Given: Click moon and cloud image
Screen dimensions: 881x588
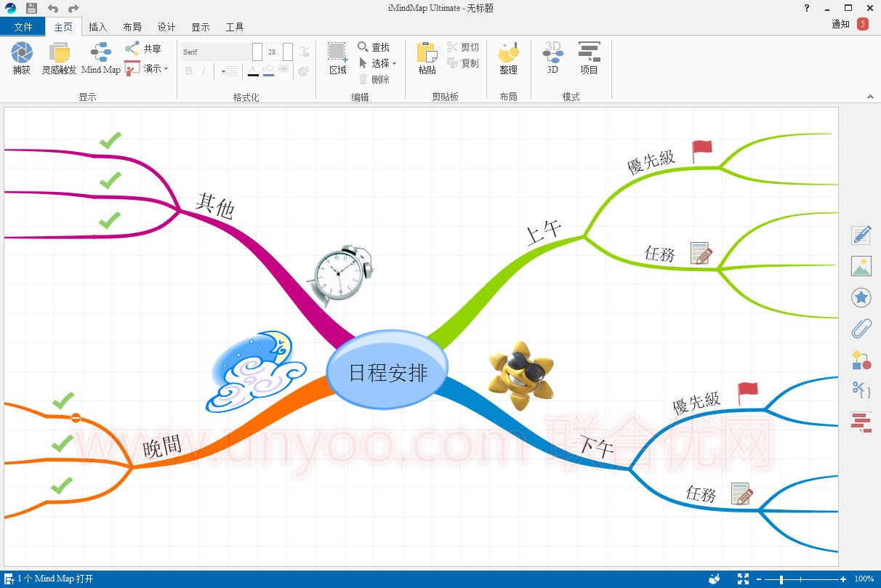Looking at the screenshot, I should pyautogui.click(x=256, y=371).
